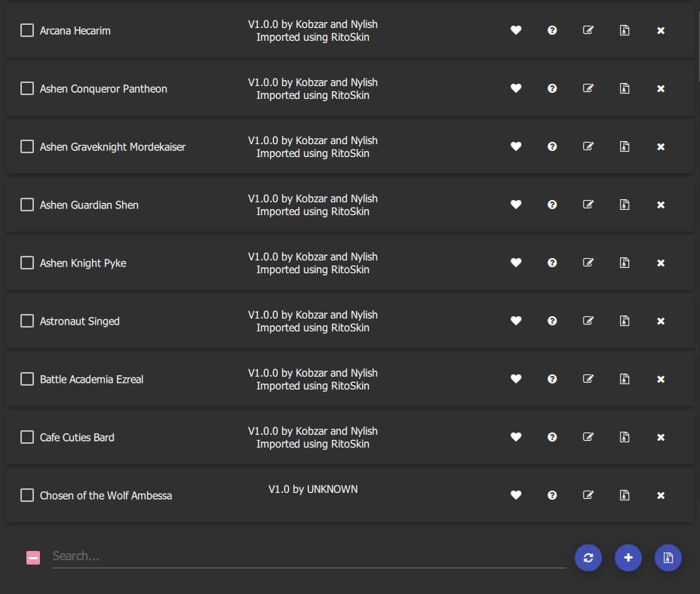This screenshot has height=594, width=700.
Task: Open help info for Ashen Conqueror Pantheon
Action: tap(552, 88)
